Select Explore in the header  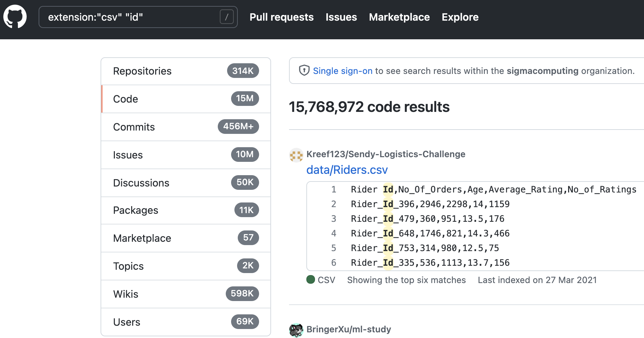[460, 17]
